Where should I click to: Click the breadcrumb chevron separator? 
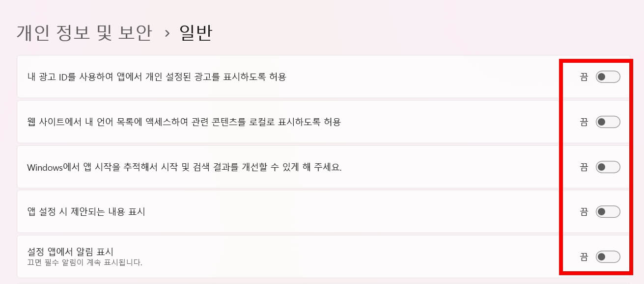coord(168,32)
